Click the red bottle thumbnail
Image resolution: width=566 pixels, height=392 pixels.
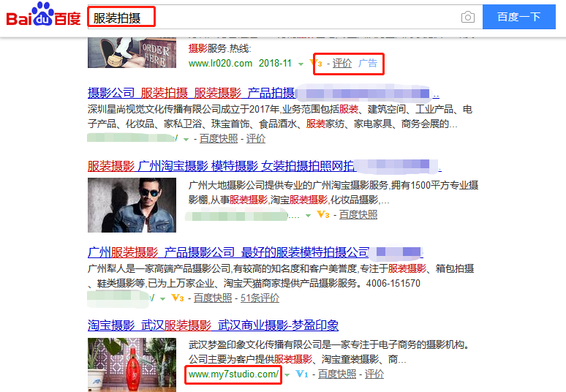coord(132,365)
